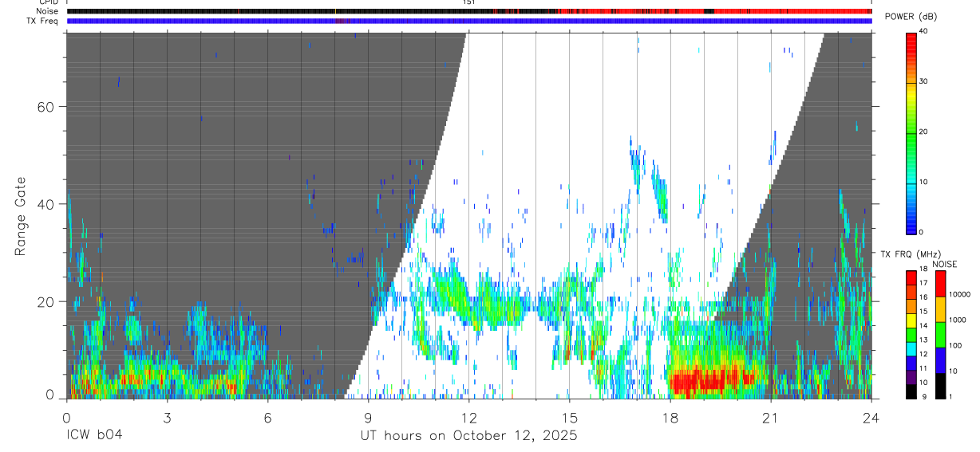Click the NOISE legend title
The width and height of the screenshot is (980, 452).
pyautogui.click(x=944, y=264)
